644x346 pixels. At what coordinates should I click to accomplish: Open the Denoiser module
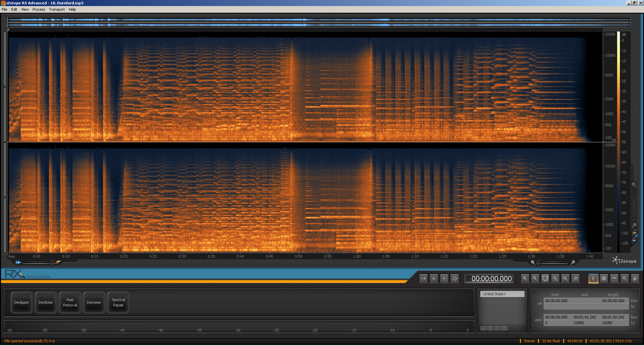94,302
